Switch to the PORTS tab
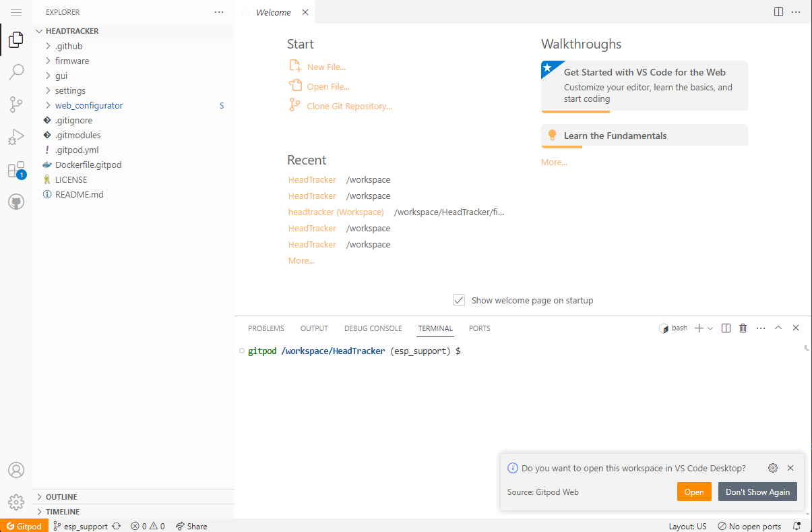The height and width of the screenshot is (532, 812). [x=480, y=328]
